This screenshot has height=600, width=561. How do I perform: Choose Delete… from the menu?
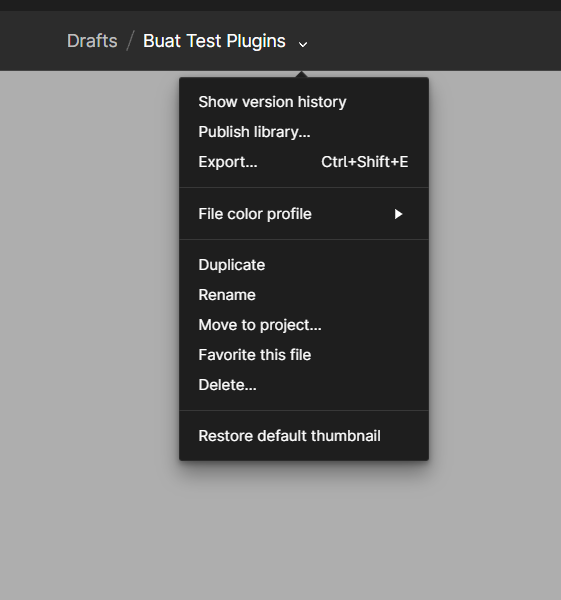304,385
